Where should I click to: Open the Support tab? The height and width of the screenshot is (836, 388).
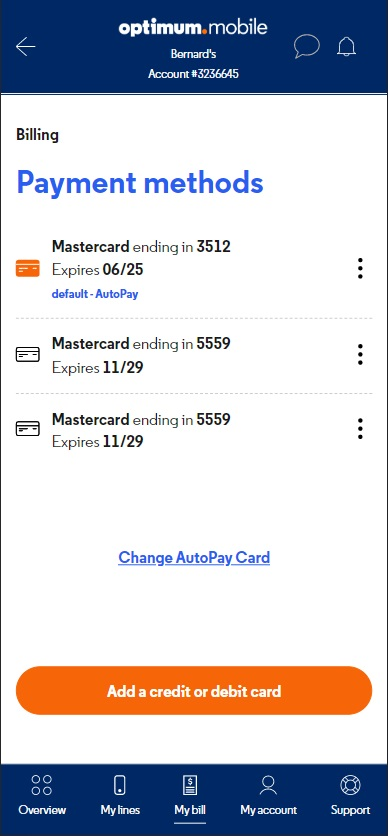click(x=350, y=795)
